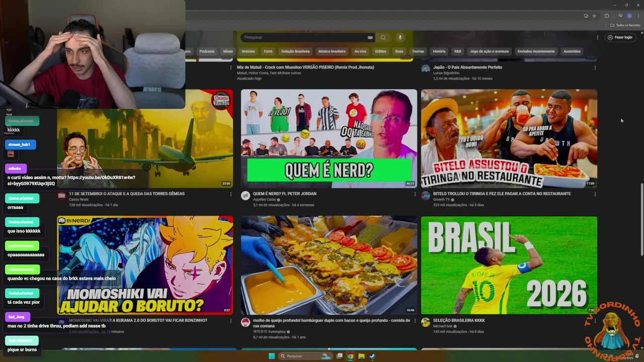This screenshot has height=362, width=644.
Task: Open the on-screen keyboard icon in search box
Action: 370,37
